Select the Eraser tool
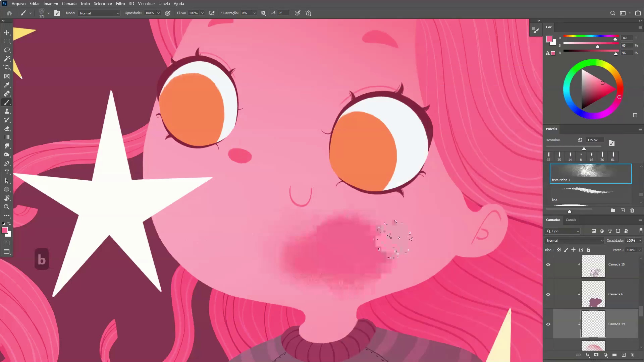Image resolution: width=644 pixels, height=362 pixels. click(x=7, y=129)
